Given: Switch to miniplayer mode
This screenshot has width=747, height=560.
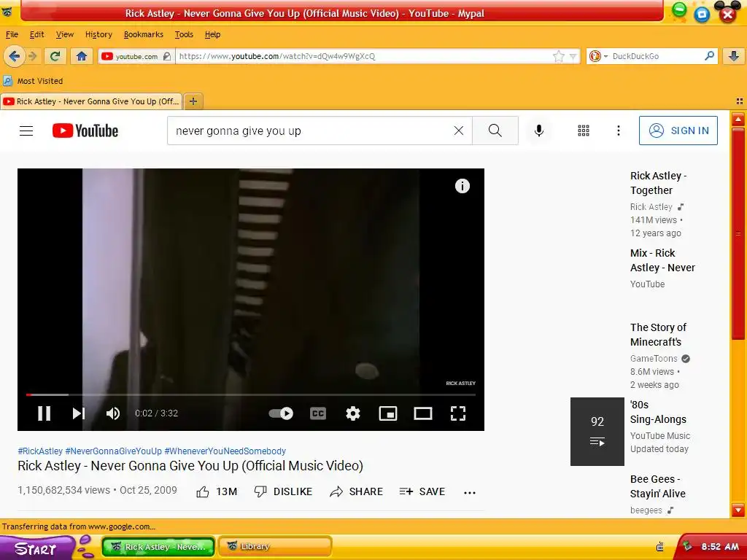Looking at the screenshot, I should (x=388, y=413).
